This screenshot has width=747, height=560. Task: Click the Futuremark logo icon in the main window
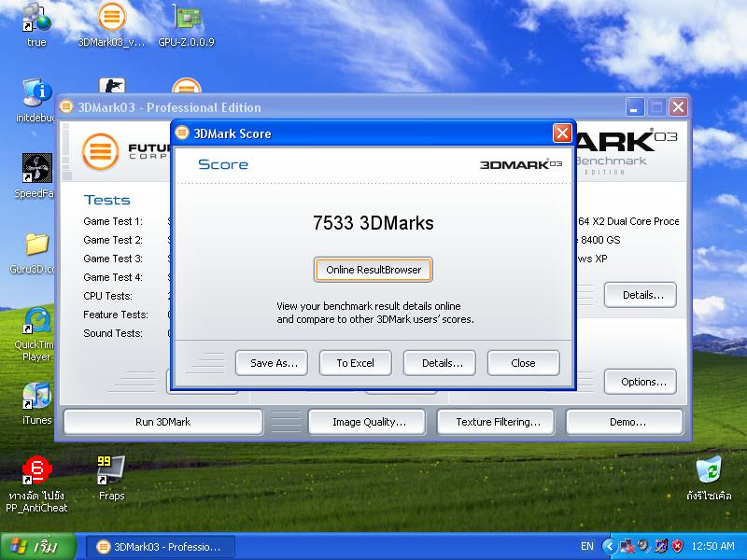pyautogui.click(x=101, y=151)
